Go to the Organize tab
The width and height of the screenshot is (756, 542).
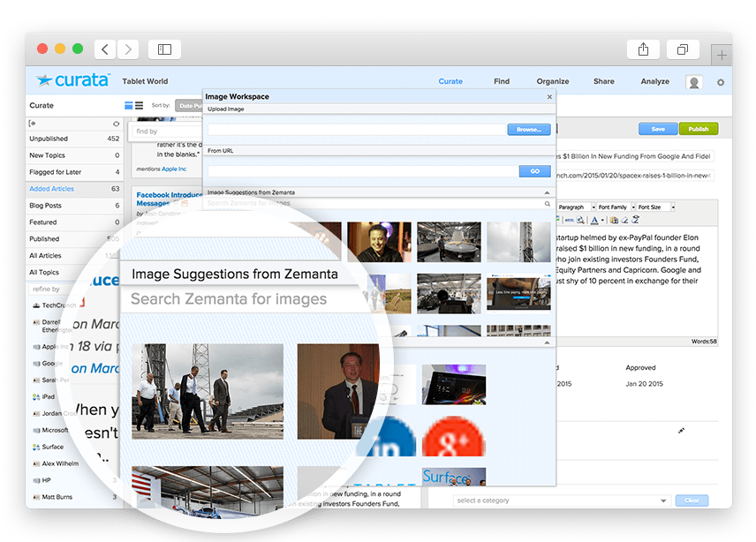pyautogui.click(x=552, y=81)
